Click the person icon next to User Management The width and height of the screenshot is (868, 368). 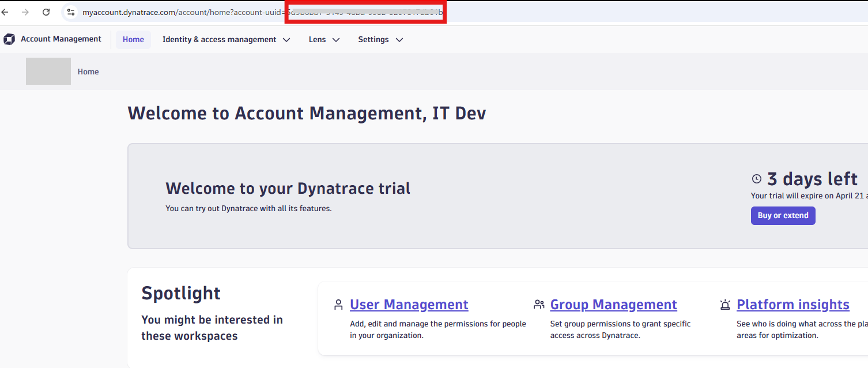[338, 305]
